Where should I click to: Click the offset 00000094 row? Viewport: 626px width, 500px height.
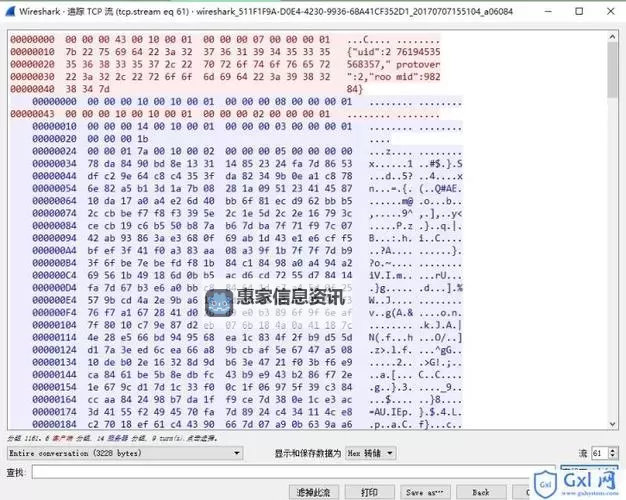pyautogui.click(x=247, y=238)
